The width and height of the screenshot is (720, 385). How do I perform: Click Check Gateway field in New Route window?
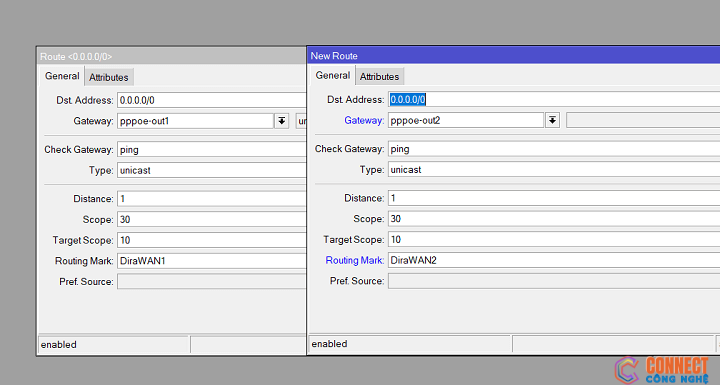pos(554,149)
